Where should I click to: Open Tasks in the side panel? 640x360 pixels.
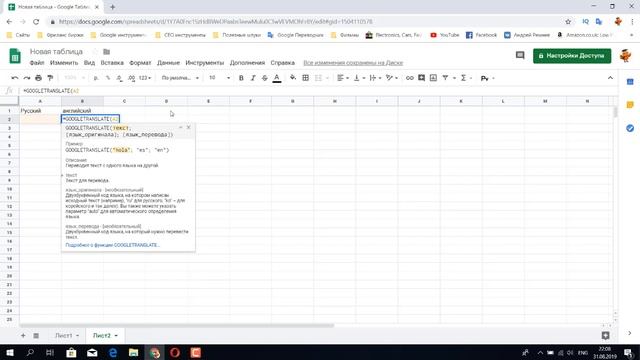tap(630, 128)
